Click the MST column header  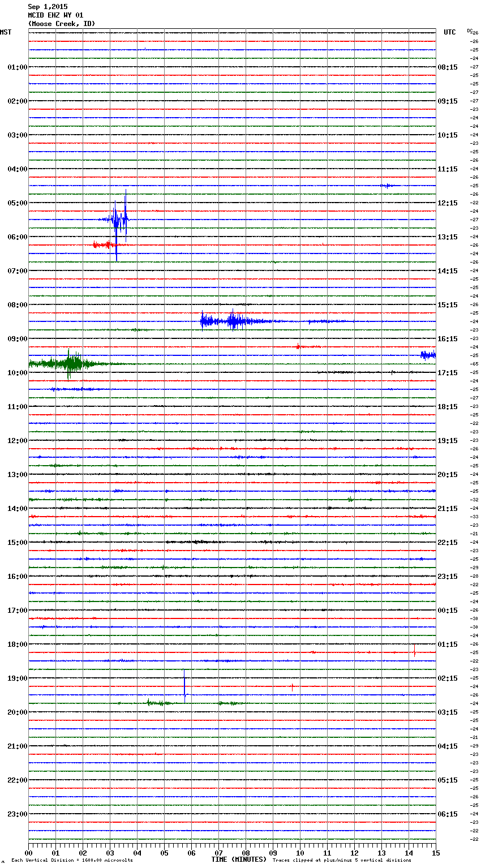pyautogui.click(x=6, y=32)
